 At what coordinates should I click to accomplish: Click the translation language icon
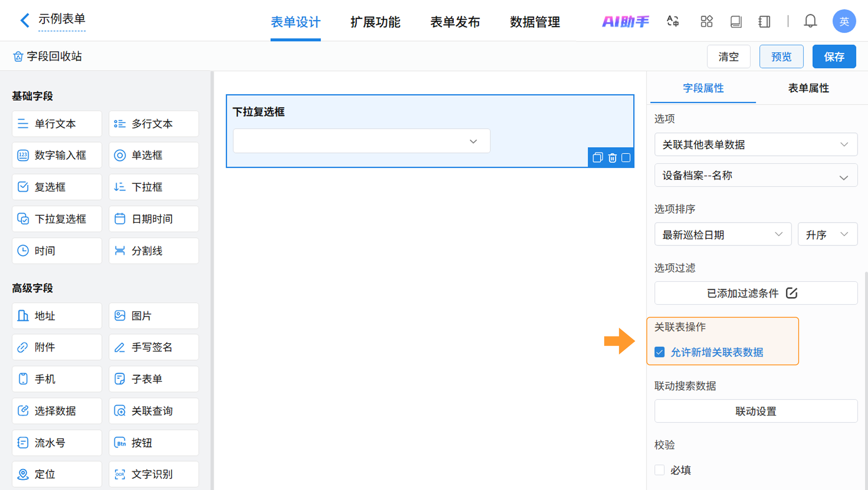point(673,22)
